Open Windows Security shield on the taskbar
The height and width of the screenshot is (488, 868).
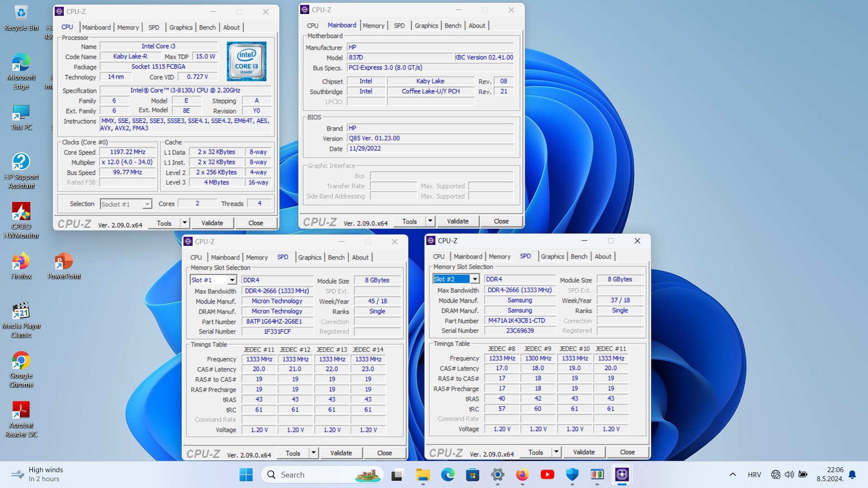tap(572, 474)
